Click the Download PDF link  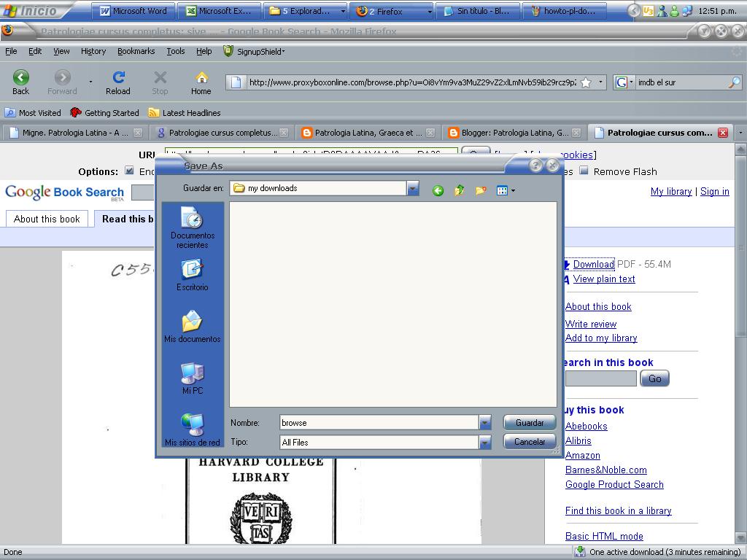594,264
